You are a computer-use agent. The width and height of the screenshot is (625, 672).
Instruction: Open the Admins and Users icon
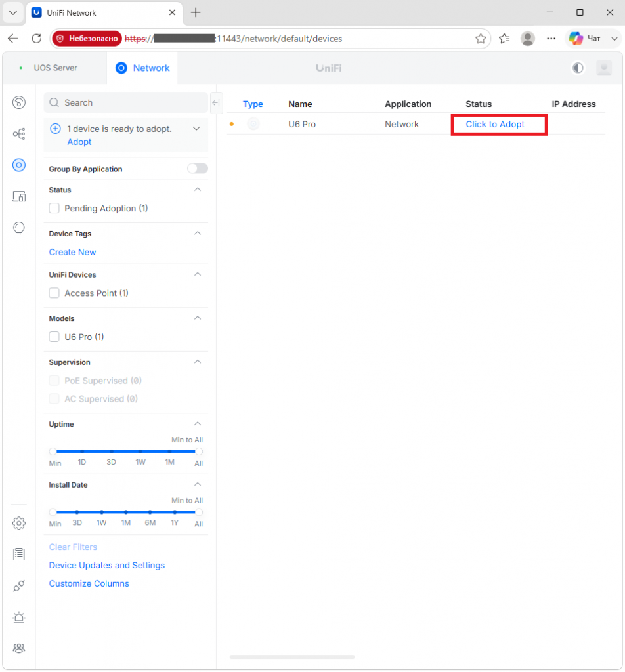(19, 648)
